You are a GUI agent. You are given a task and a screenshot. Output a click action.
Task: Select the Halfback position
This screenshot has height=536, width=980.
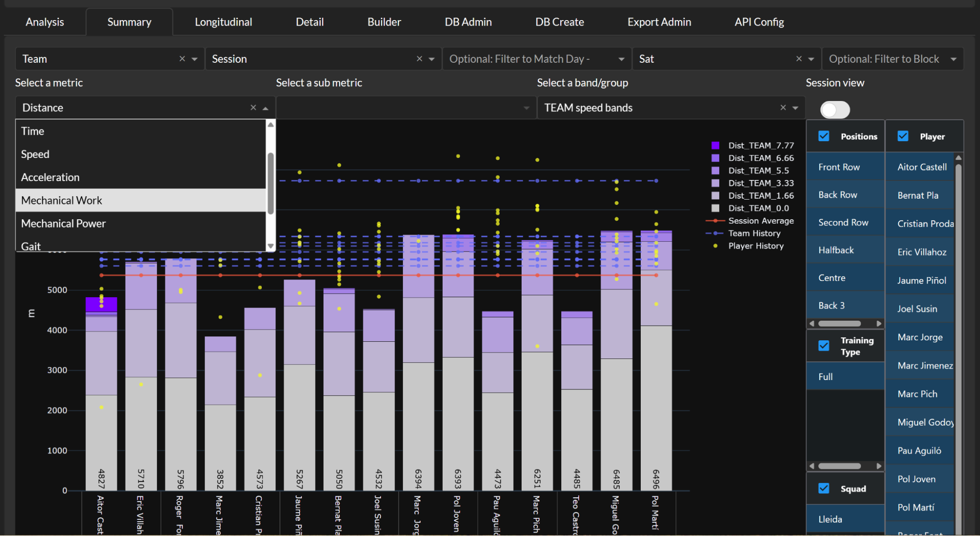pyautogui.click(x=845, y=250)
